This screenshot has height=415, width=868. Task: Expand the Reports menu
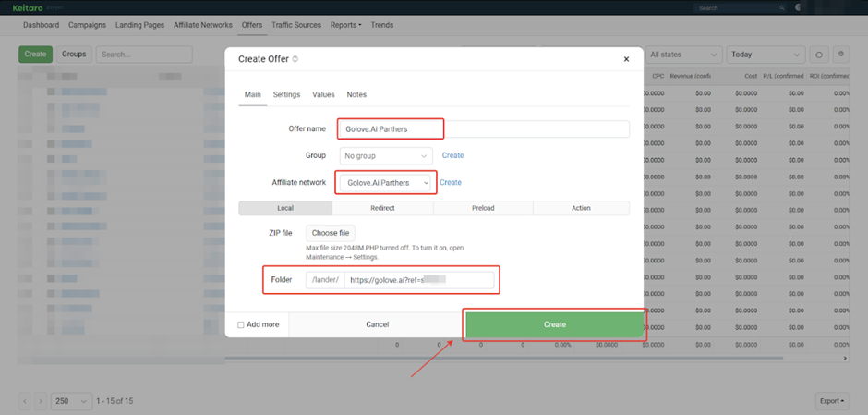pyautogui.click(x=346, y=25)
